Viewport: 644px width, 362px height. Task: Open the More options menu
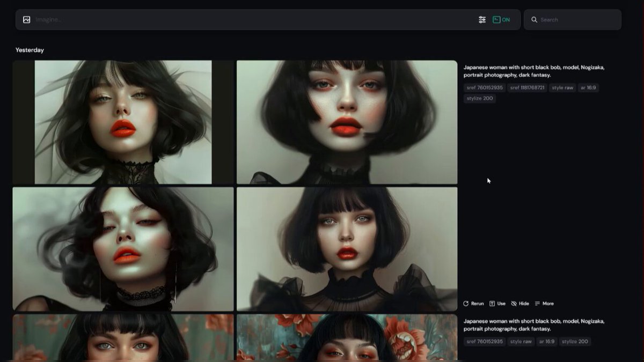(x=544, y=304)
